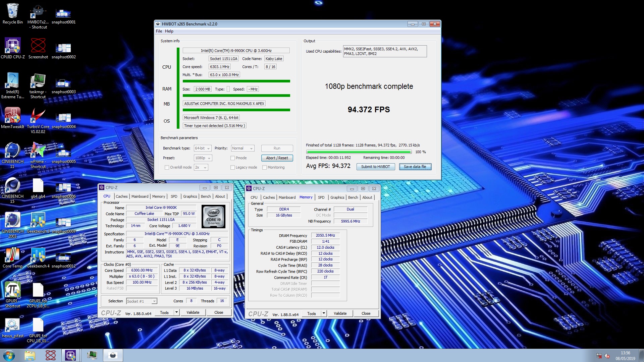Open the File menu in HWBOT x265

point(159,31)
